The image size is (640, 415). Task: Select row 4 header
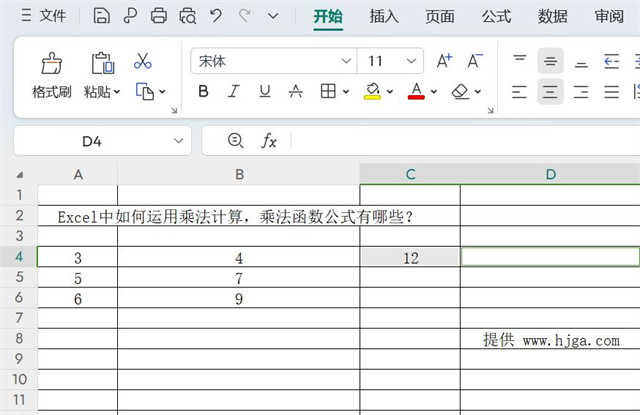(19, 257)
